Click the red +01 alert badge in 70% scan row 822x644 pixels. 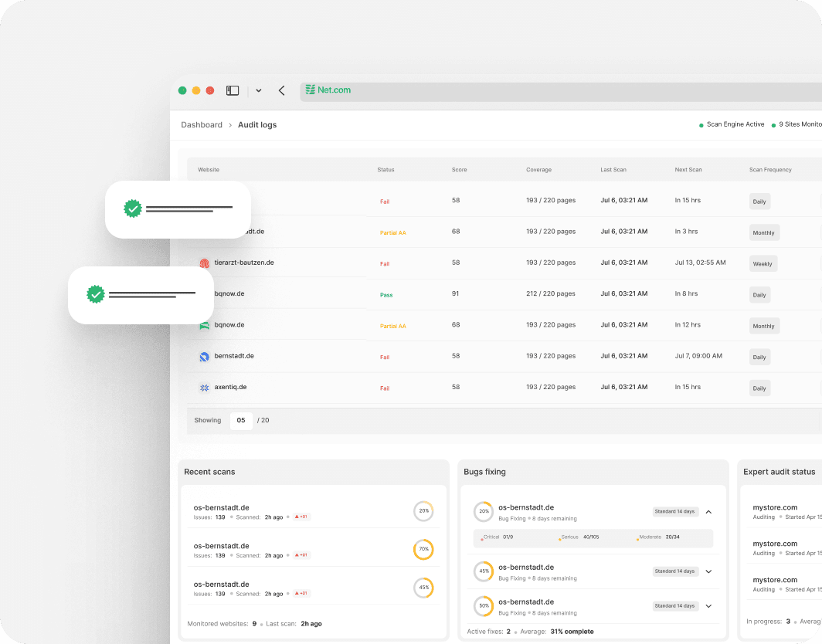tap(301, 555)
